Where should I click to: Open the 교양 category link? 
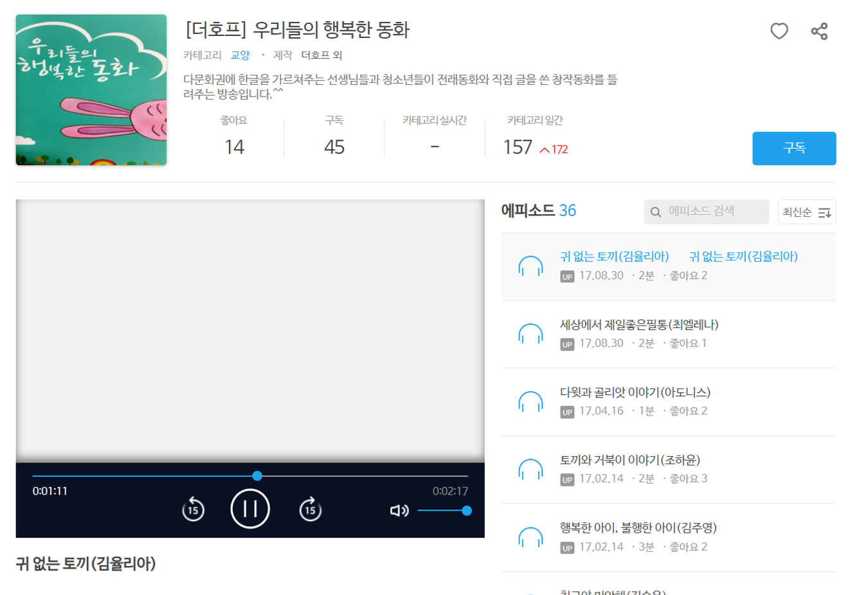click(240, 55)
